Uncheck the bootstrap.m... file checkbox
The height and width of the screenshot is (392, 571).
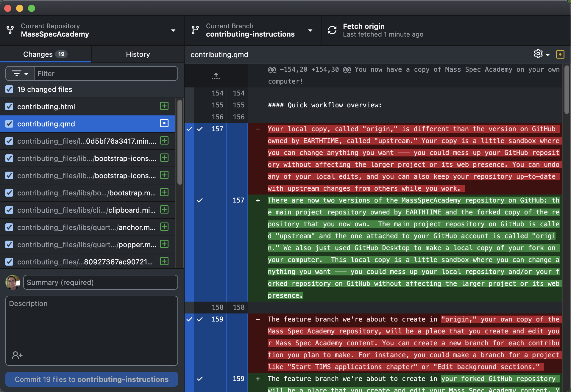[x=9, y=193]
